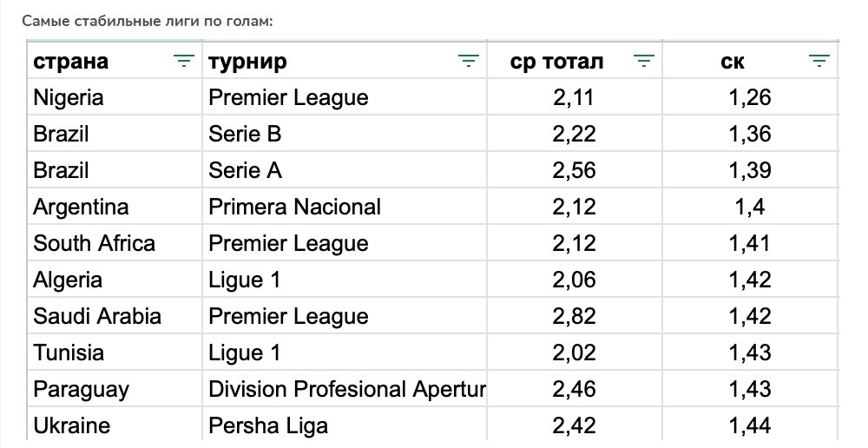The height and width of the screenshot is (448, 868).
Task: Select the Saudi Arabia cell
Action: click(x=97, y=317)
